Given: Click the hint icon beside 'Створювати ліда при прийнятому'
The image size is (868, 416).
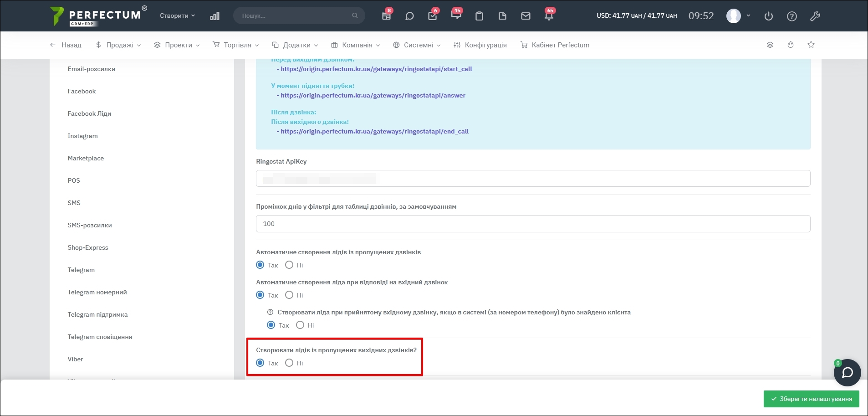Looking at the screenshot, I should tap(270, 312).
